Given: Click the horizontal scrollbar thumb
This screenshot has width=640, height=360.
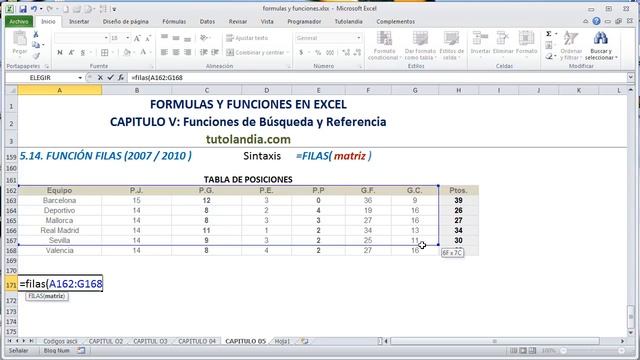Looking at the screenshot, I should point(495,341).
